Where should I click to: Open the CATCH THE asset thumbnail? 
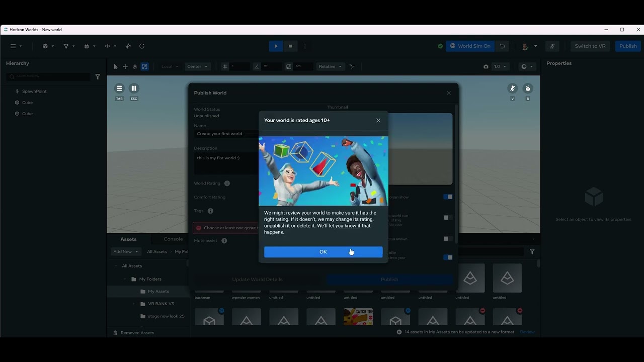click(x=358, y=317)
